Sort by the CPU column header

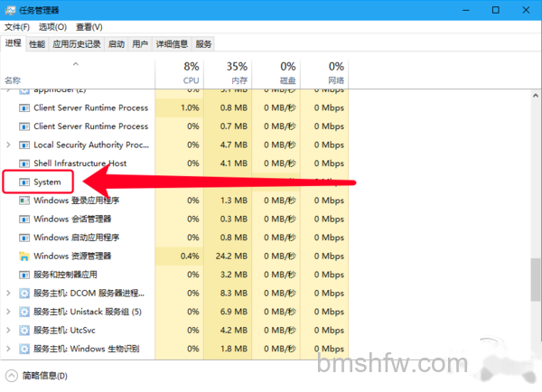180,74
